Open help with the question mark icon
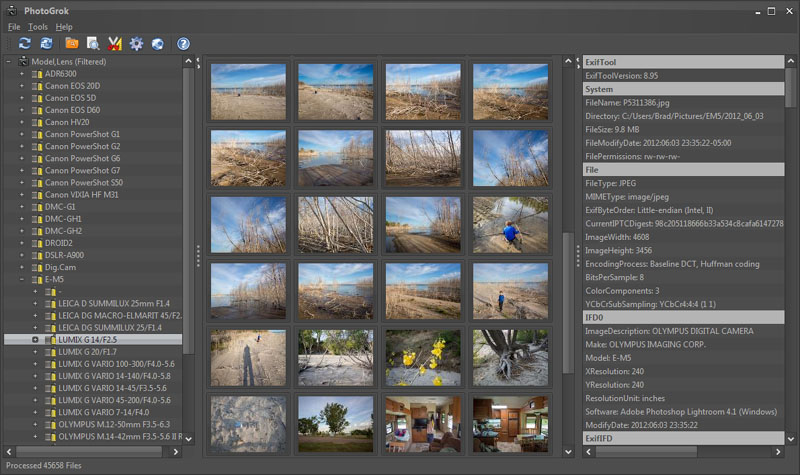Image resolution: width=800 pixels, height=475 pixels. pyautogui.click(x=183, y=44)
